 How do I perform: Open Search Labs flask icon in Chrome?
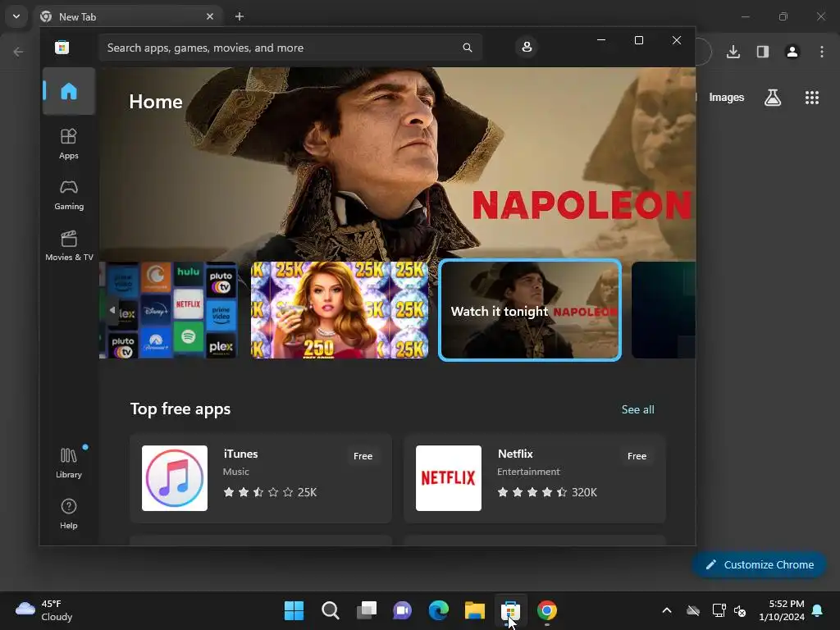[x=773, y=98]
